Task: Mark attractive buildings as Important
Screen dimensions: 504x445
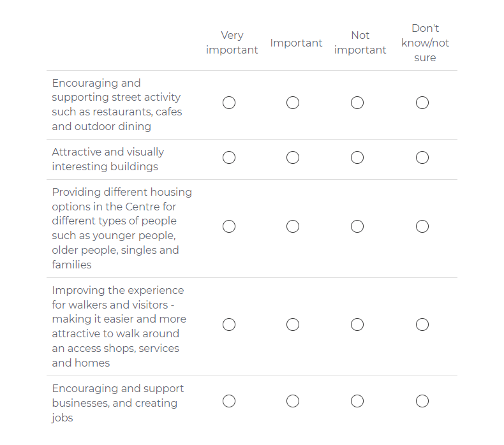Action: pyautogui.click(x=293, y=157)
